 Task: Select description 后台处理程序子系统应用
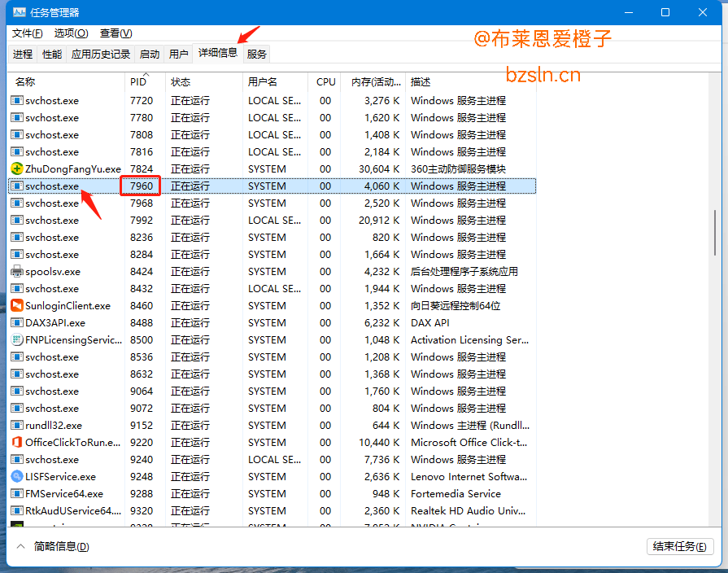coord(464,271)
